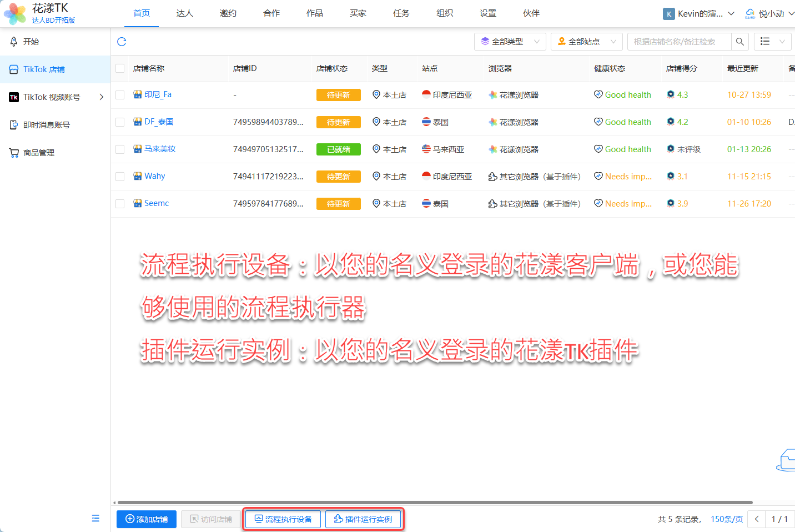Click the store icon next to 马来美妆
This screenshot has height=532, width=795.
pyautogui.click(x=138, y=149)
